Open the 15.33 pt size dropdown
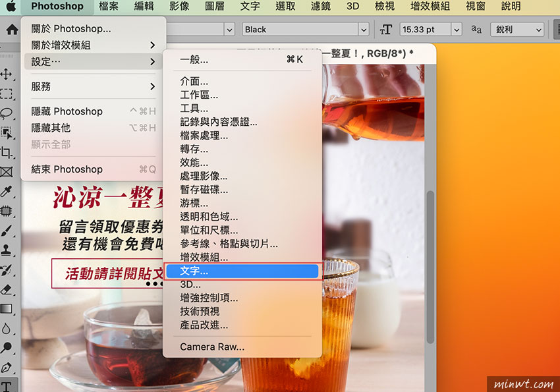The image size is (560, 392). tap(456, 30)
